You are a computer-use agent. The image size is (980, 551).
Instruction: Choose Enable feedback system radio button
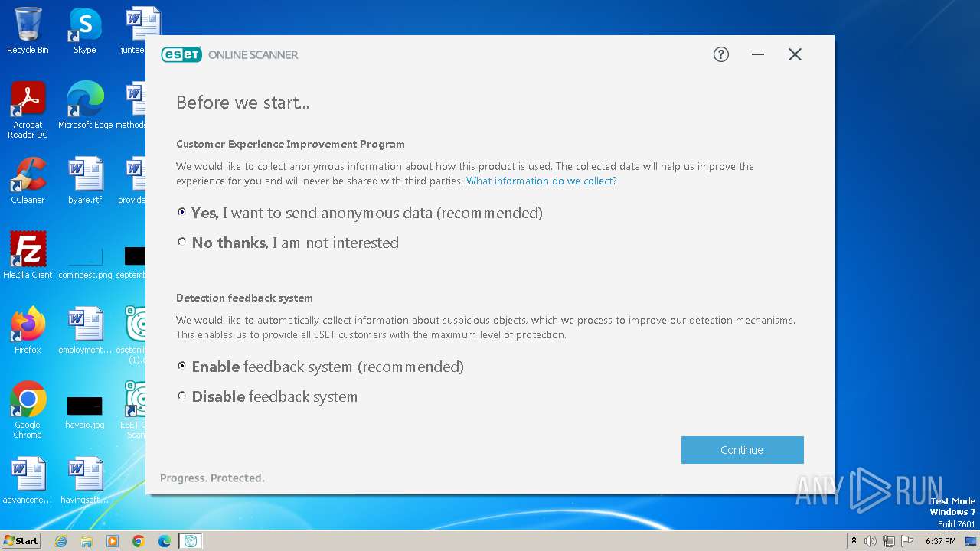tap(181, 366)
